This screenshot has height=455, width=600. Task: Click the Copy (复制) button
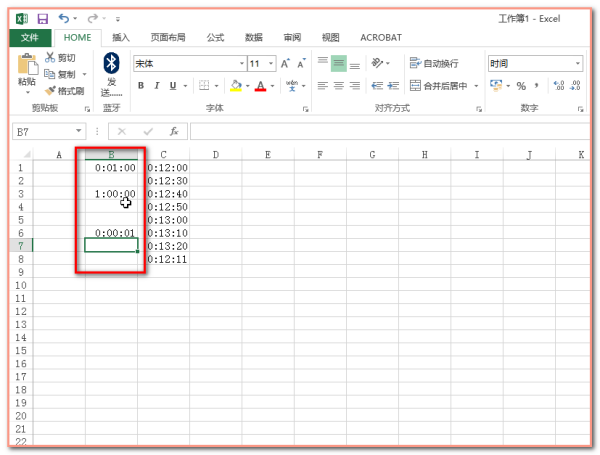pos(64,74)
